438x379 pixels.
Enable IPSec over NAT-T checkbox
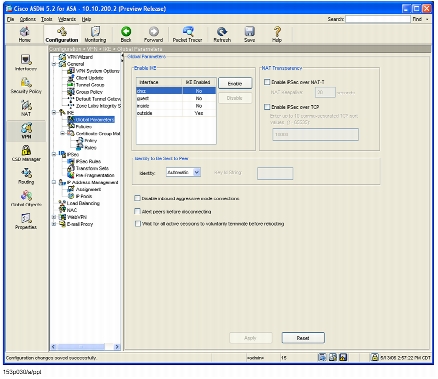coord(267,82)
